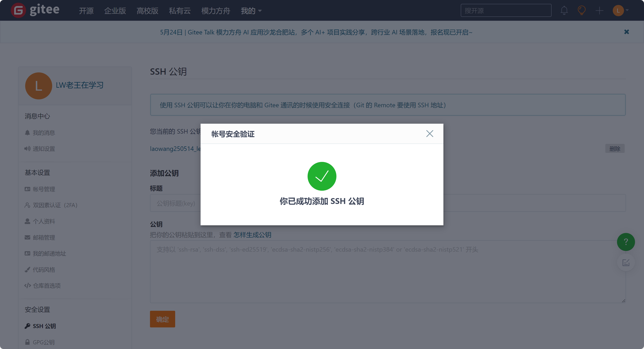Focus the 搜开源 search field
Screen dimensions: 644x349
pos(506,11)
